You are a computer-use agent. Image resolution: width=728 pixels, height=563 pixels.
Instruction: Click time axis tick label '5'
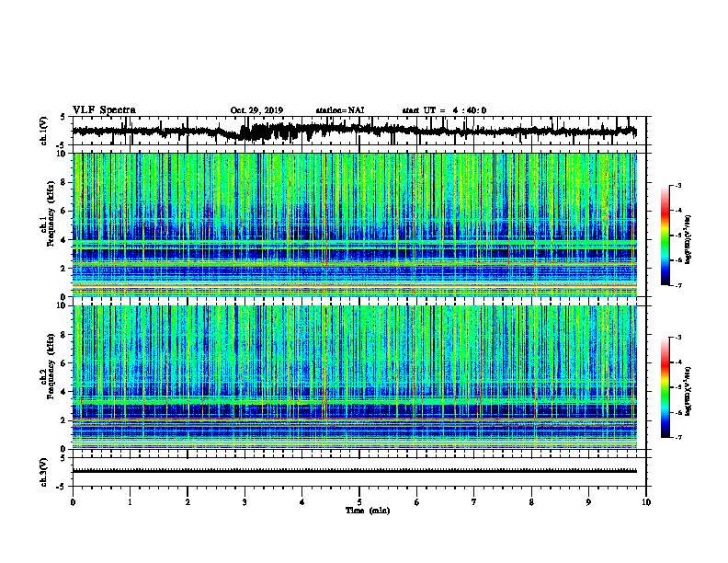click(x=359, y=502)
